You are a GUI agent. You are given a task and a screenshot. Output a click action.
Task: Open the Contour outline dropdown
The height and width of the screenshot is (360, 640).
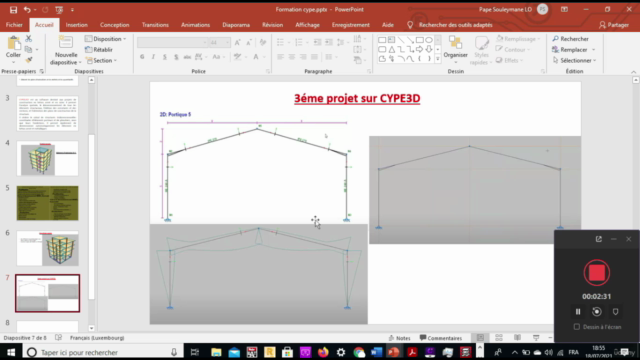point(513,49)
